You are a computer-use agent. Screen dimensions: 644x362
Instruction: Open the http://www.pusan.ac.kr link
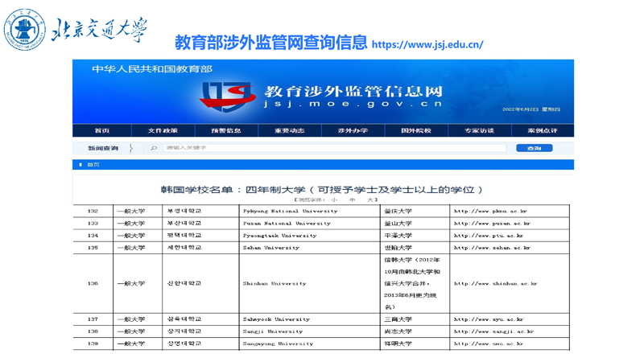492,224
